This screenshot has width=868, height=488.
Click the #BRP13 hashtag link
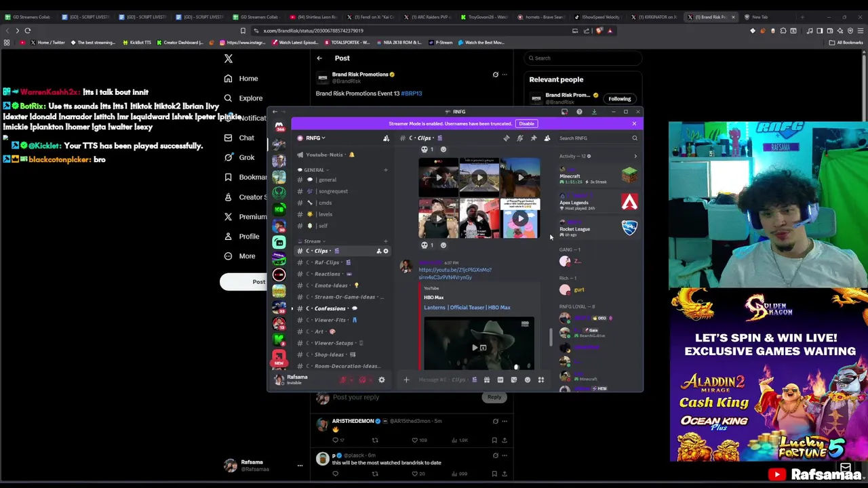[x=412, y=94]
